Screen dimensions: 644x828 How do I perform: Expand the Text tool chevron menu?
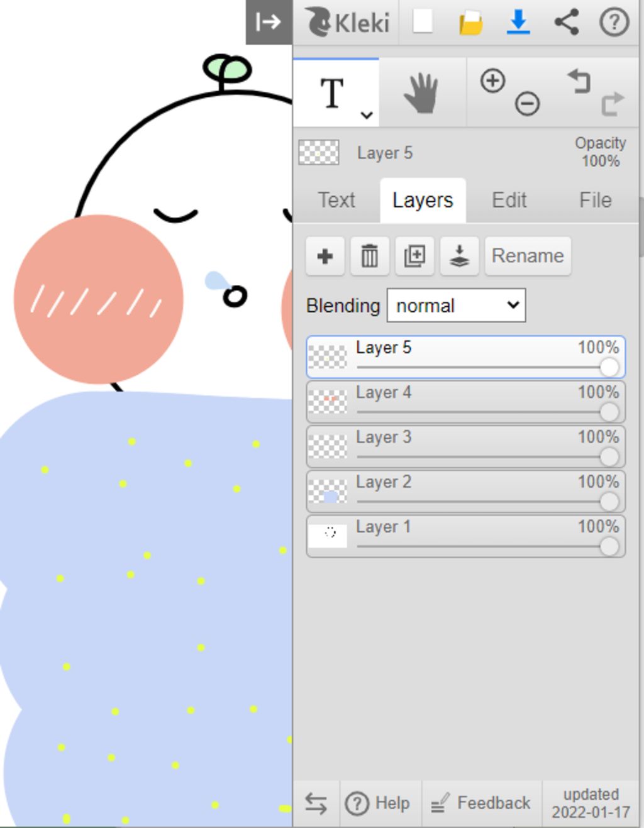367,115
